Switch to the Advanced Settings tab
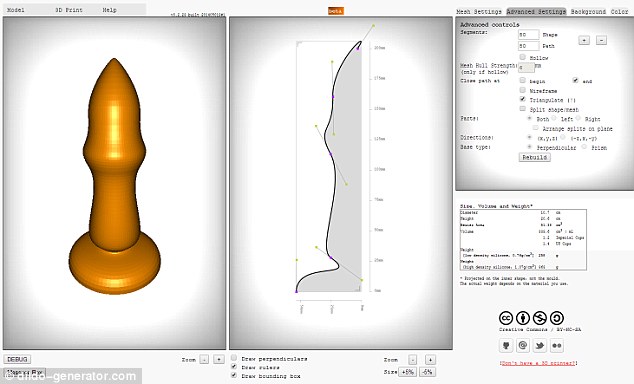 [x=536, y=12]
